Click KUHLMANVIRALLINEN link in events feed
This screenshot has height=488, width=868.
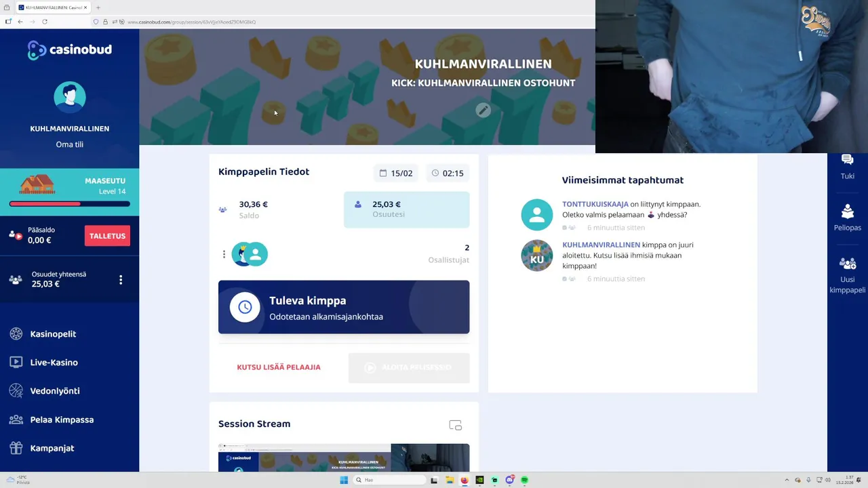[601, 245]
